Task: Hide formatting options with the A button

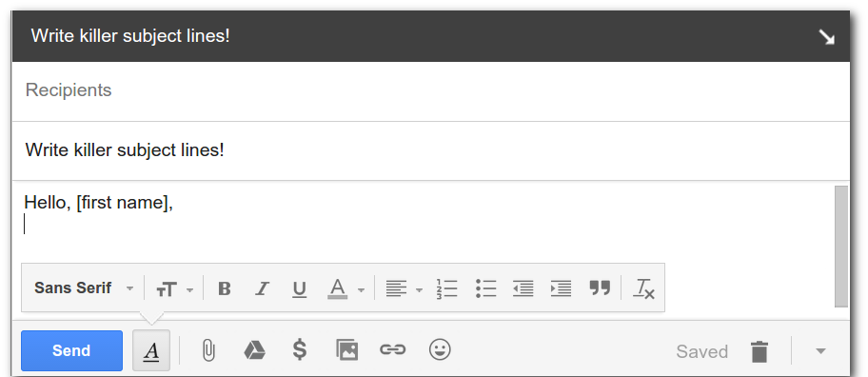Action: click(151, 350)
